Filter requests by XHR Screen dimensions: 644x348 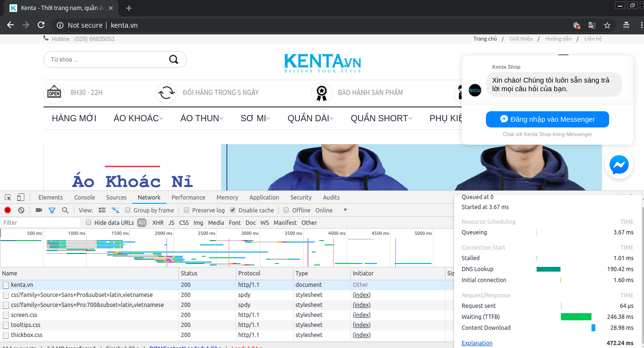(158, 222)
